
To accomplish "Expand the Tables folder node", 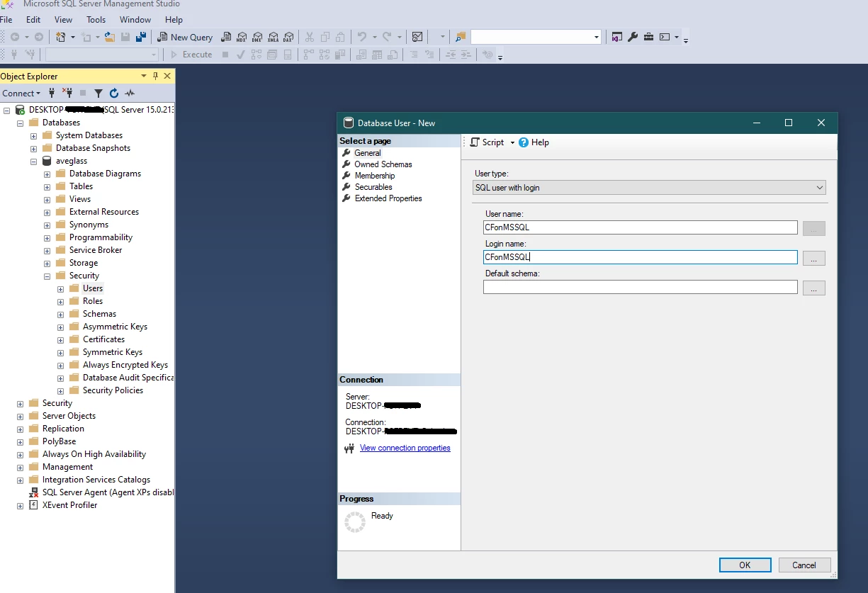I will click(47, 186).
